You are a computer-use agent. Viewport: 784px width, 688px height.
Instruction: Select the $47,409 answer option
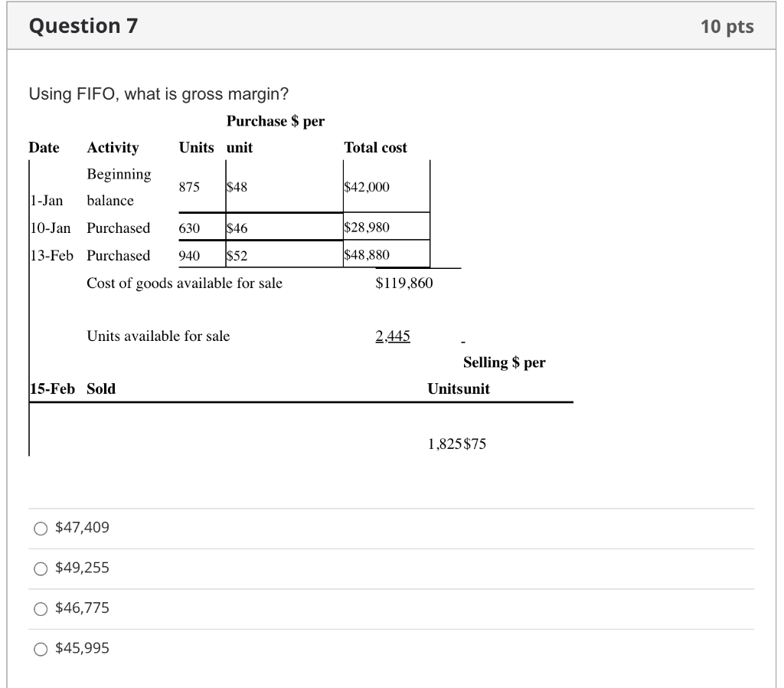tap(82, 527)
